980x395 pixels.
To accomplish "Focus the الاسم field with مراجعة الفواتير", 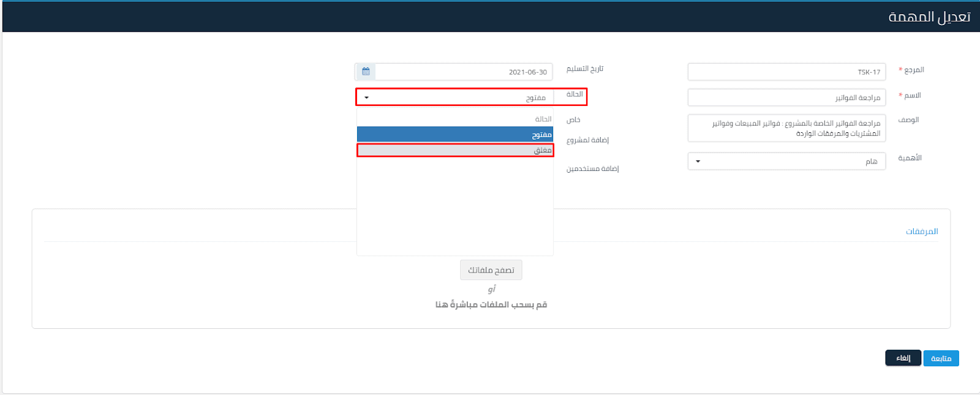I will (x=786, y=97).
